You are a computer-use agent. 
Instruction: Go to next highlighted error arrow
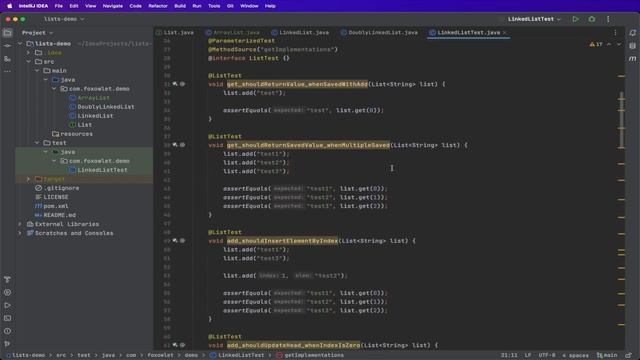[619, 44]
